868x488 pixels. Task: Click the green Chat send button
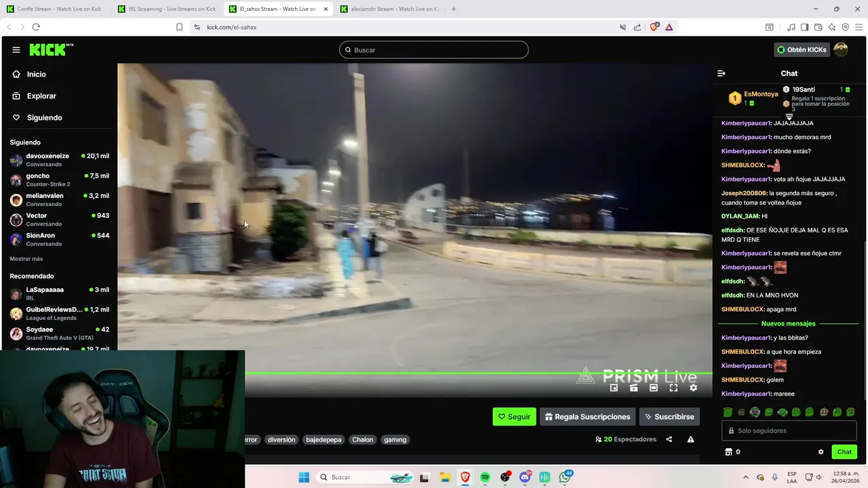pyautogui.click(x=844, y=452)
